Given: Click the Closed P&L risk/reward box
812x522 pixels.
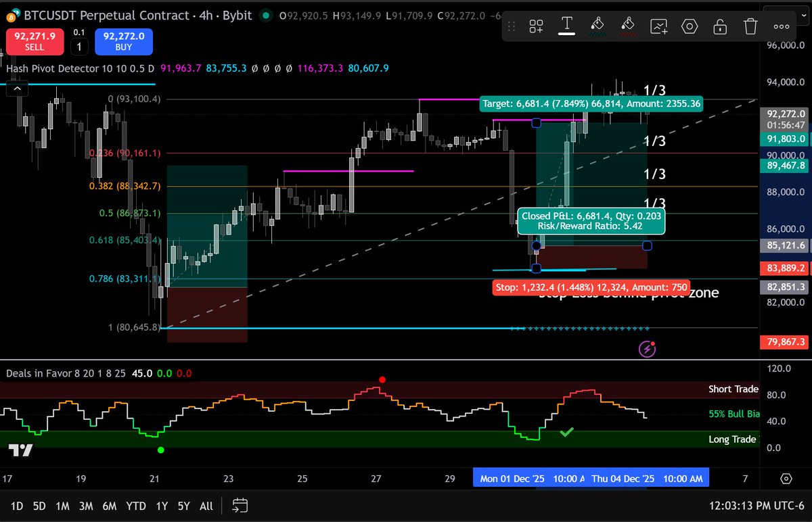Looking at the screenshot, I should pos(592,221).
